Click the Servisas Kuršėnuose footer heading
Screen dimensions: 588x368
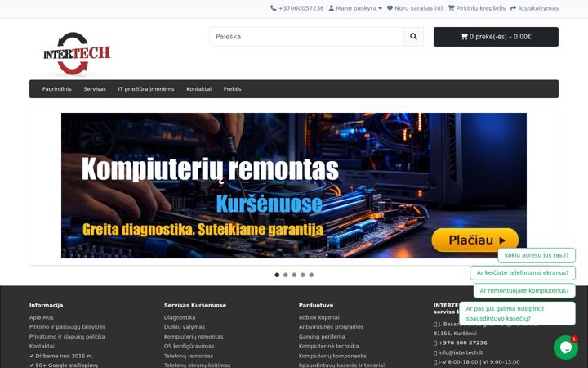(x=195, y=305)
